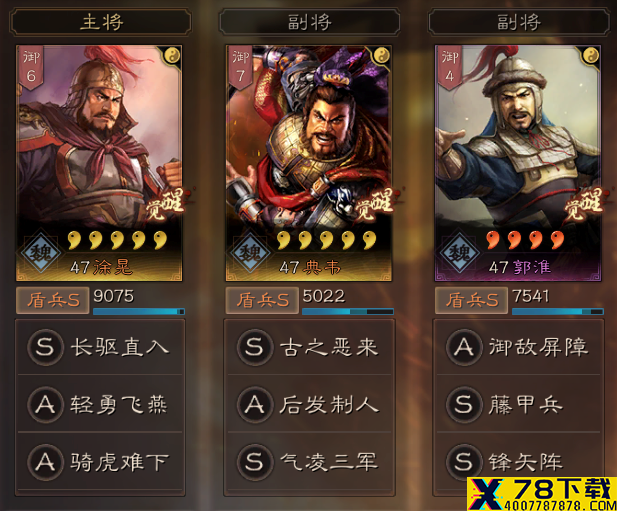The width and height of the screenshot is (617, 511).
Task: Select the 盾兵S troop type under 郭淮
Action: tap(471, 301)
